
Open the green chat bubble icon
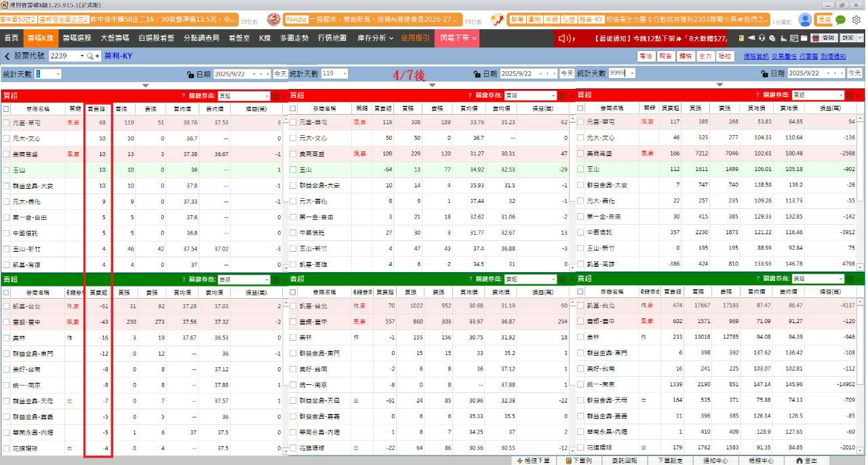point(841,20)
